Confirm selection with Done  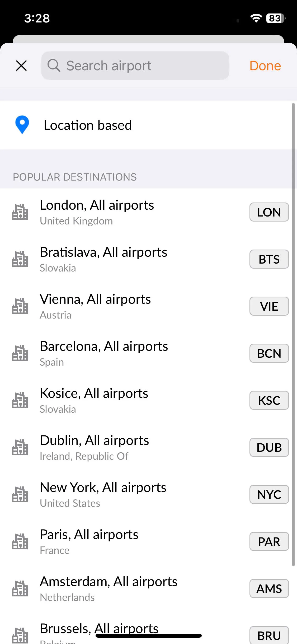265,66
